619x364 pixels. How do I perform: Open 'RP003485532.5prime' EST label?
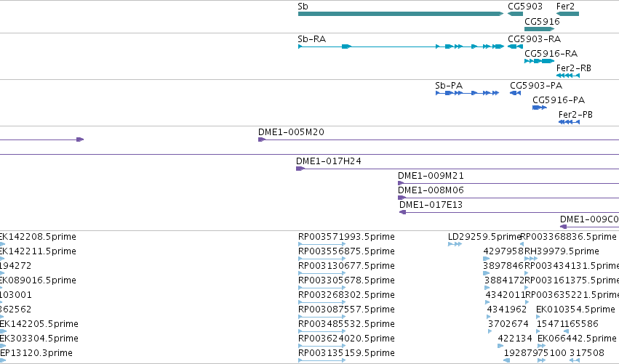(x=346, y=324)
